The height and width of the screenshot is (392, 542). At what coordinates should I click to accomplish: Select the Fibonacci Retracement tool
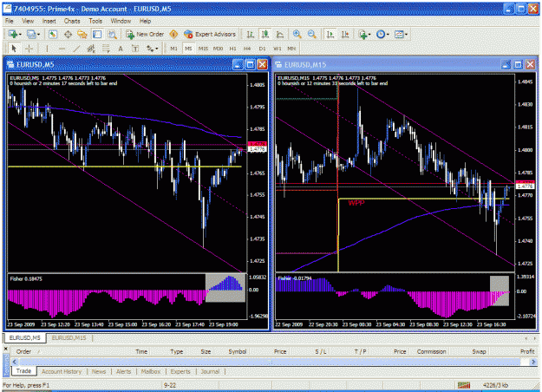106,49
